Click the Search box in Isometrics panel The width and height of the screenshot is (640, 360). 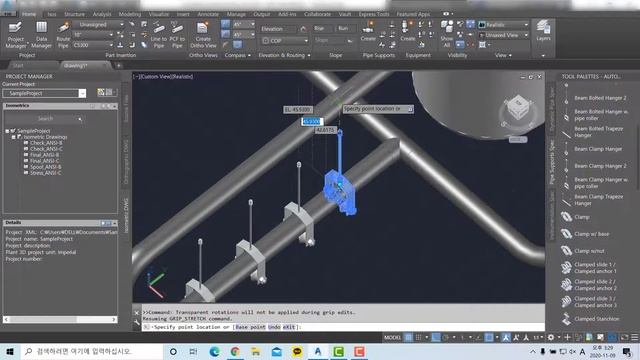pos(44,119)
